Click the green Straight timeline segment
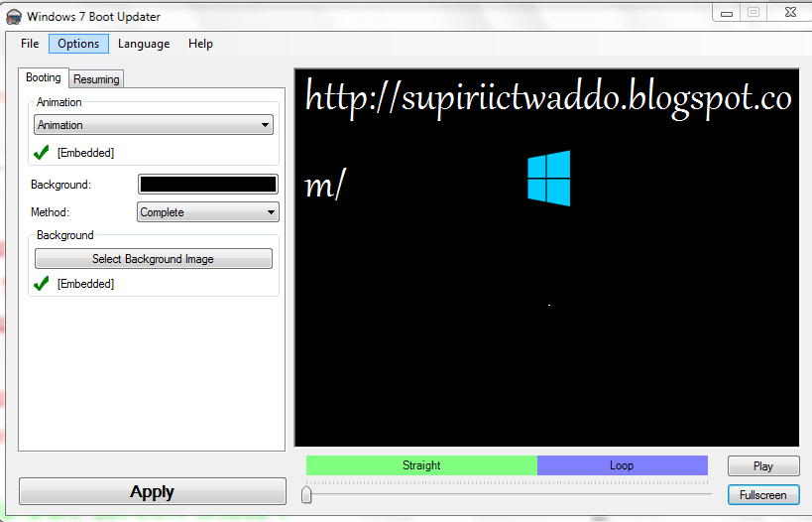812x522 pixels. (421, 465)
